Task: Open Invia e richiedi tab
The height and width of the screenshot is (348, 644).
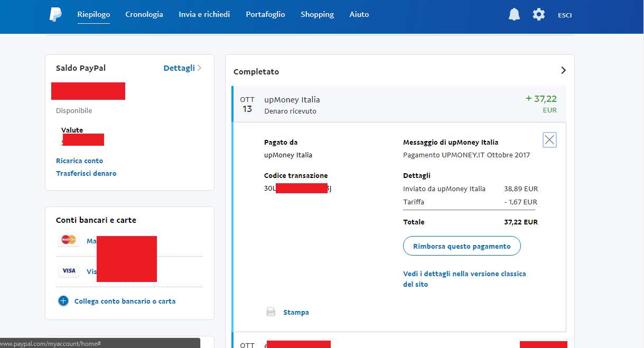Action: [x=204, y=15]
